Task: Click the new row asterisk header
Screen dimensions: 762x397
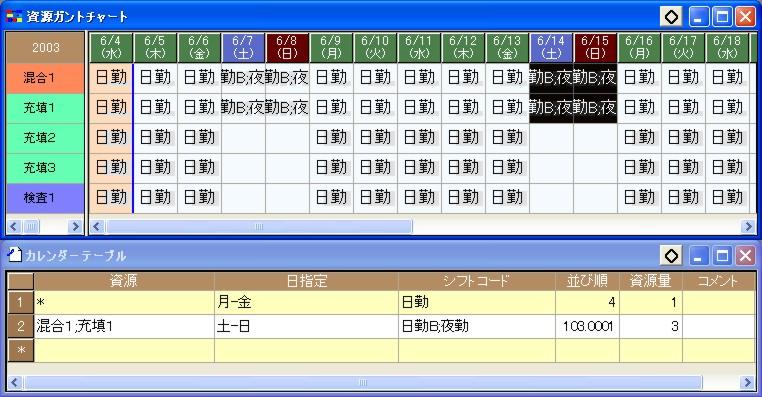Action: pyautogui.click(x=20, y=350)
